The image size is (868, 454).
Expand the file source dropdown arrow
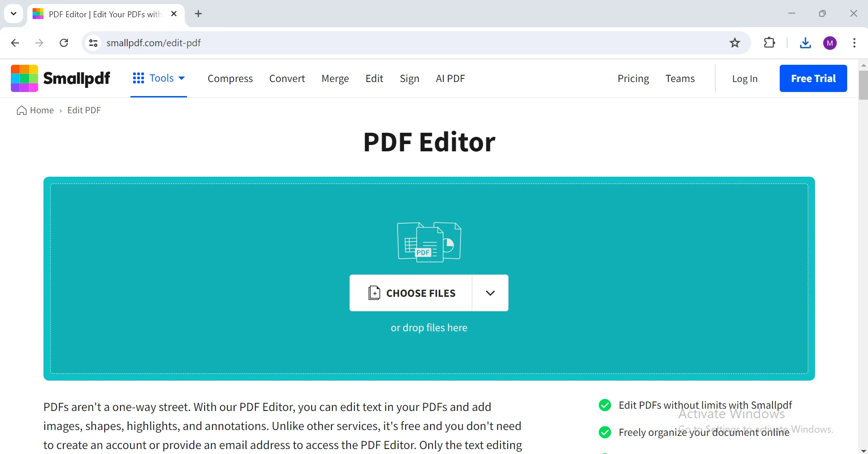pos(490,293)
